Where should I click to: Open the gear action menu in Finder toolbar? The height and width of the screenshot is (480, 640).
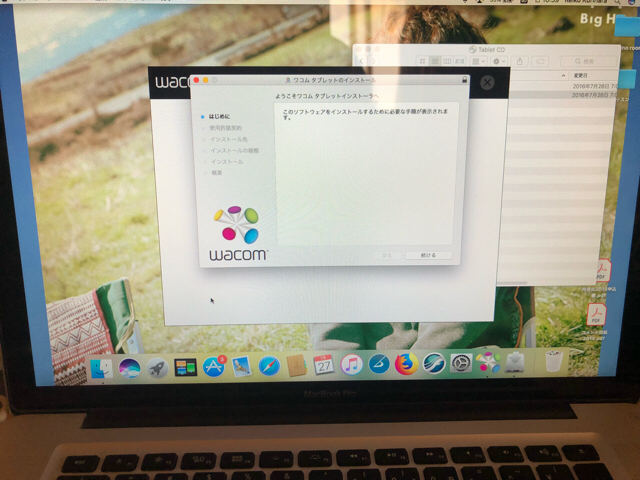(499, 61)
